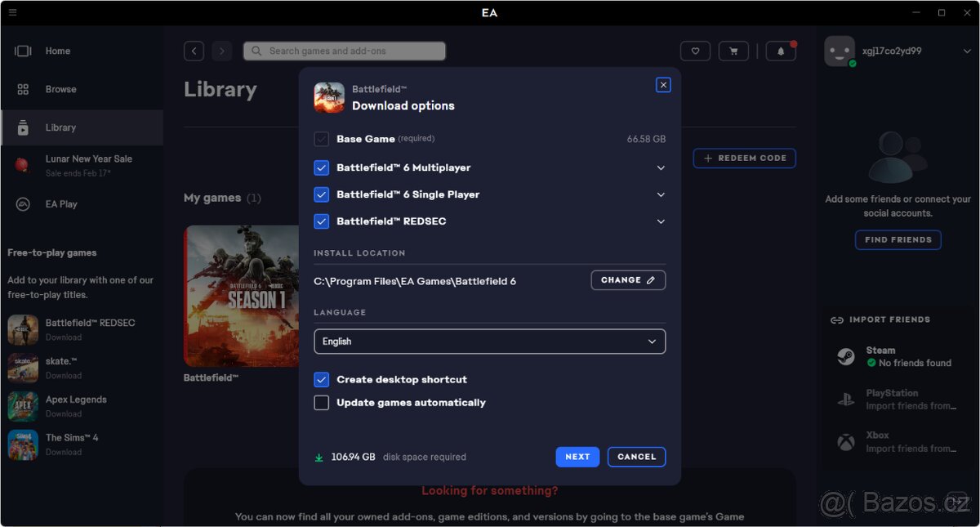The width and height of the screenshot is (980, 527).
Task: Open the English language dropdown
Action: 489,342
